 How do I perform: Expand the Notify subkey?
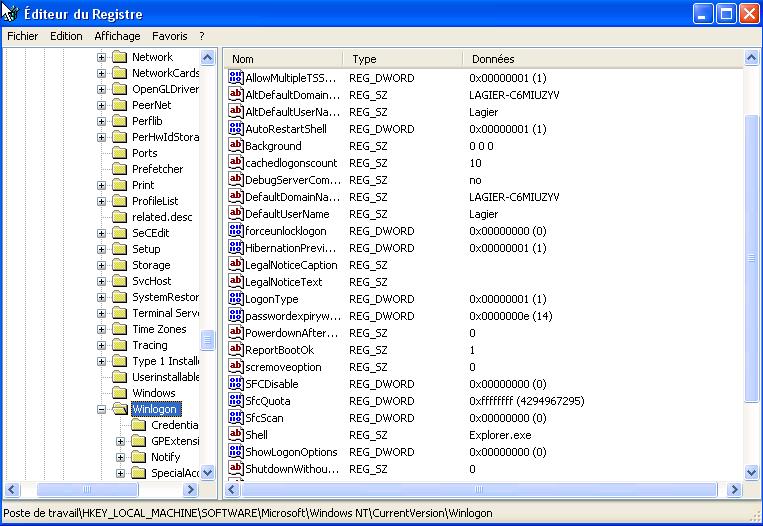point(120,457)
